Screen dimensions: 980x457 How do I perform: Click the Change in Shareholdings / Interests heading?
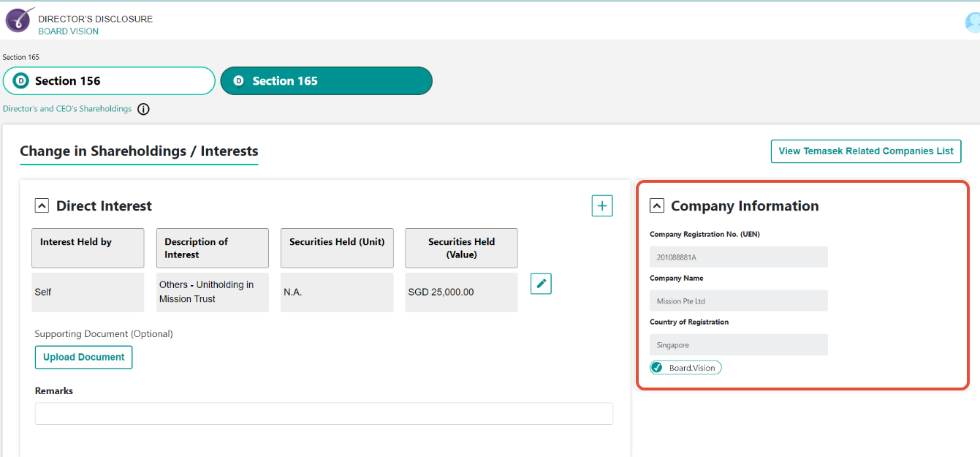139,151
